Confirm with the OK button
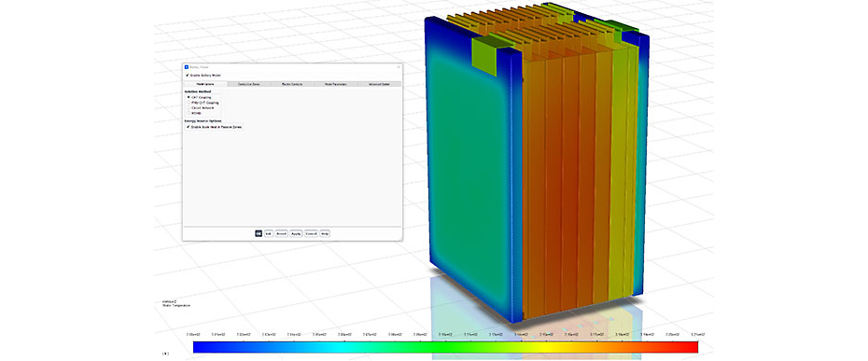Image resolution: width=868 pixels, height=361 pixels. pos(259,233)
